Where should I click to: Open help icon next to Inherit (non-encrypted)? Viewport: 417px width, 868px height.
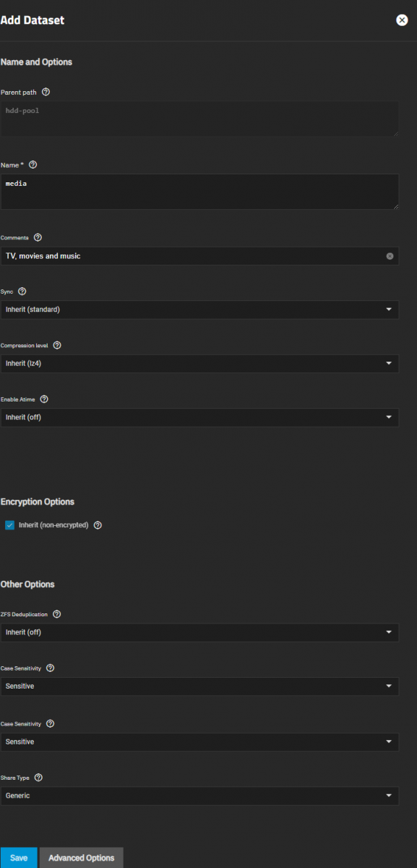tap(98, 525)
